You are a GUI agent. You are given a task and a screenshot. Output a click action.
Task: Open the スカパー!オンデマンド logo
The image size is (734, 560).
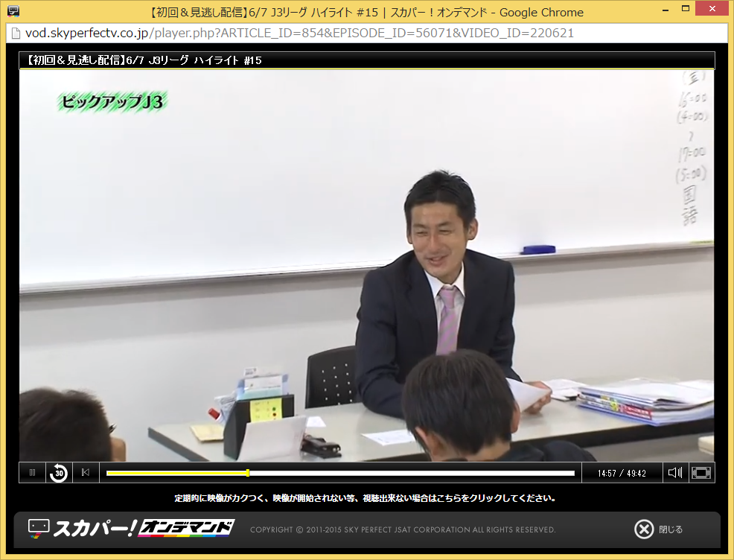[x=131, y=529]
